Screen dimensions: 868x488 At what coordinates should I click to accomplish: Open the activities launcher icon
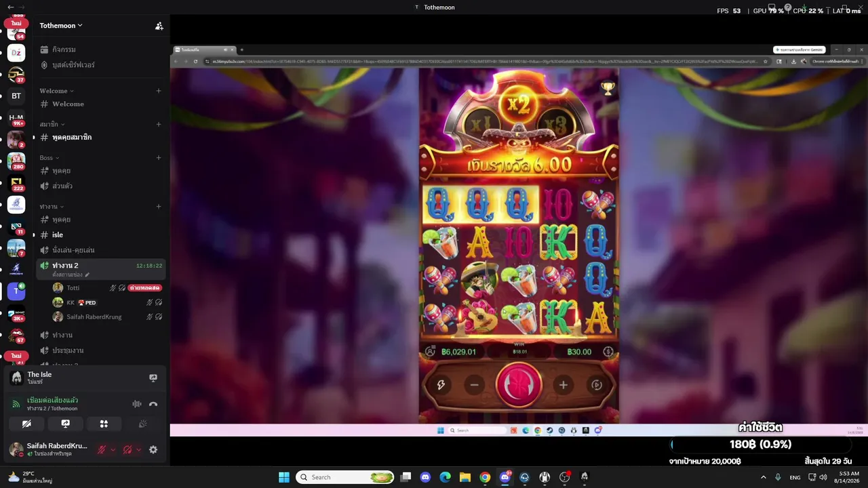tap(104, 424)
